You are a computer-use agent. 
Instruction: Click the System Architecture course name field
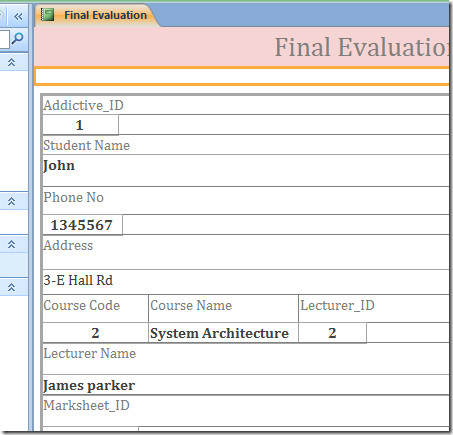(x=223, y=333)
